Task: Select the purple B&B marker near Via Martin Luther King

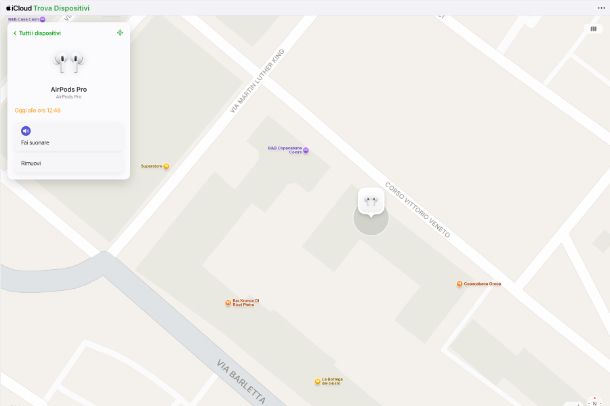Action: [306, 150]
